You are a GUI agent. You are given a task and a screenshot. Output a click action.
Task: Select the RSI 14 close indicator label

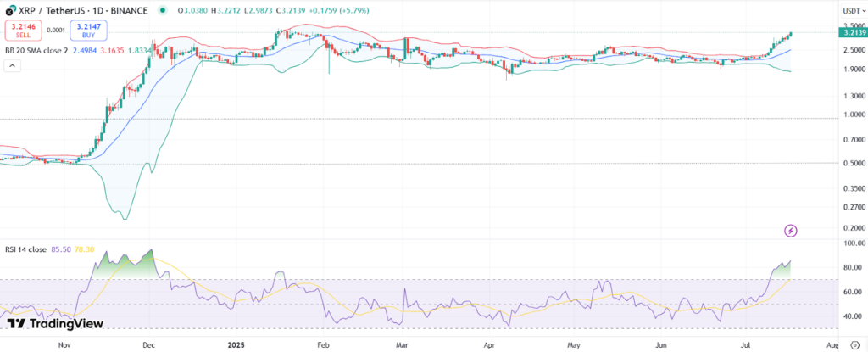(x=25, y=249)
